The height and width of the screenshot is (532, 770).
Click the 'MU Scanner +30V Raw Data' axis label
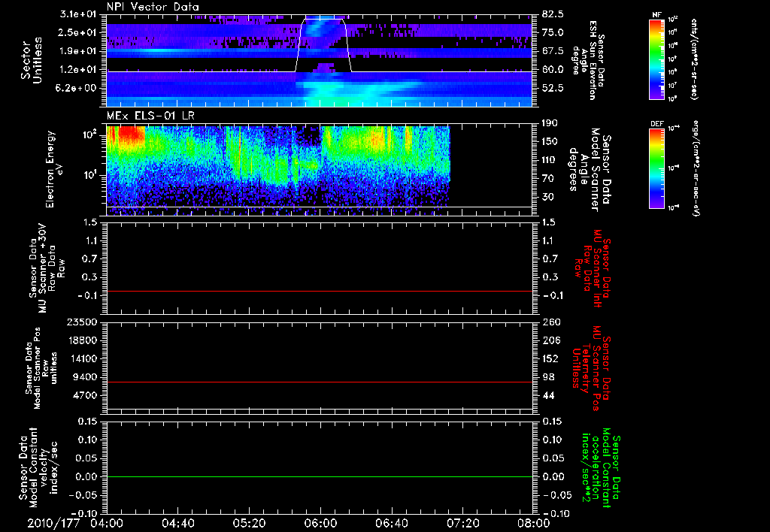tap(47, 269)
